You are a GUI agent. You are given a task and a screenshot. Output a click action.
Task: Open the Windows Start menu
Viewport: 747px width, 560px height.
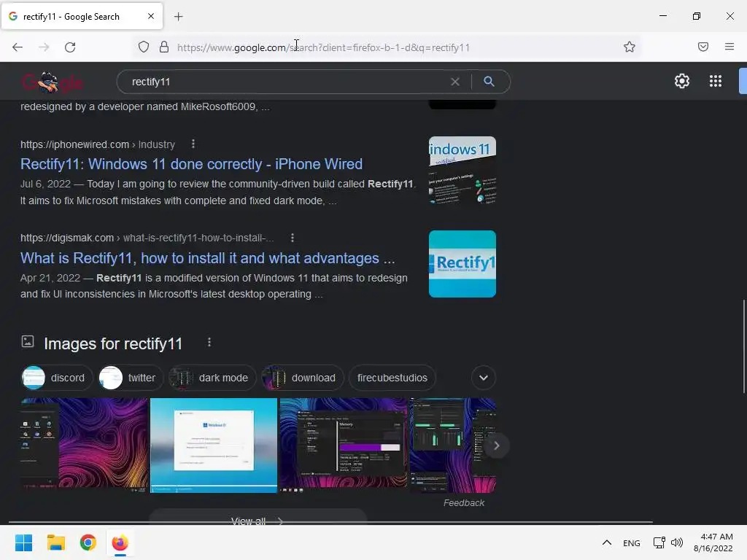23,542
